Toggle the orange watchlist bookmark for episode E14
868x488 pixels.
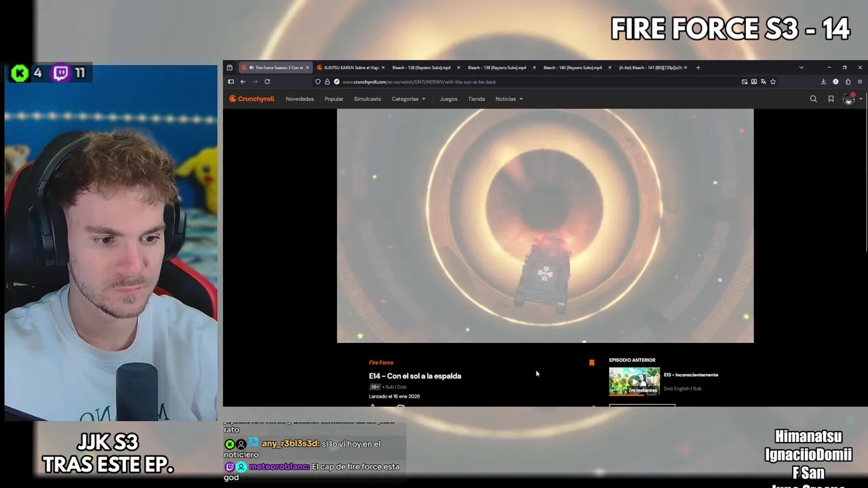[x=591, y=363]
